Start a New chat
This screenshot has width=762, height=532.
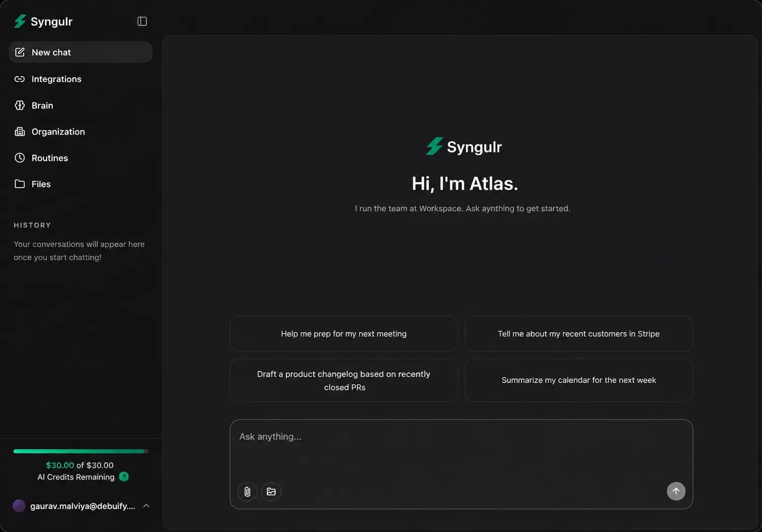pyautogui.click(x=81, y=52)
